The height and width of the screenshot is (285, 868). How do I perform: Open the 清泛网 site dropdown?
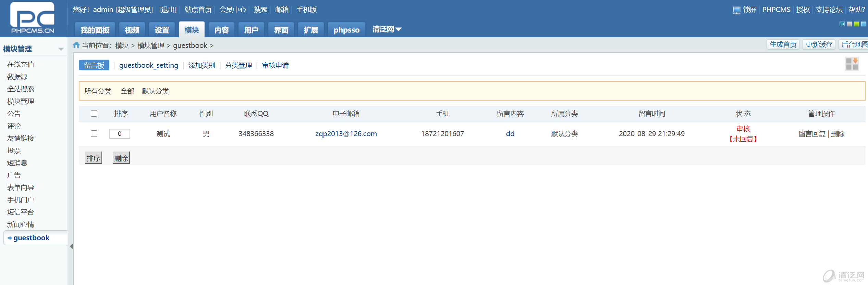point(387,29)
